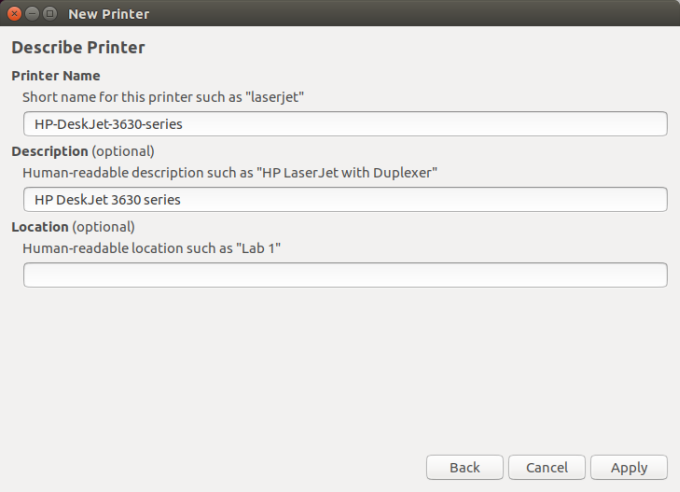
Task: Click the 'HP LaserJet with Duplexer' hint text
Action: click(x=345, y=173)
